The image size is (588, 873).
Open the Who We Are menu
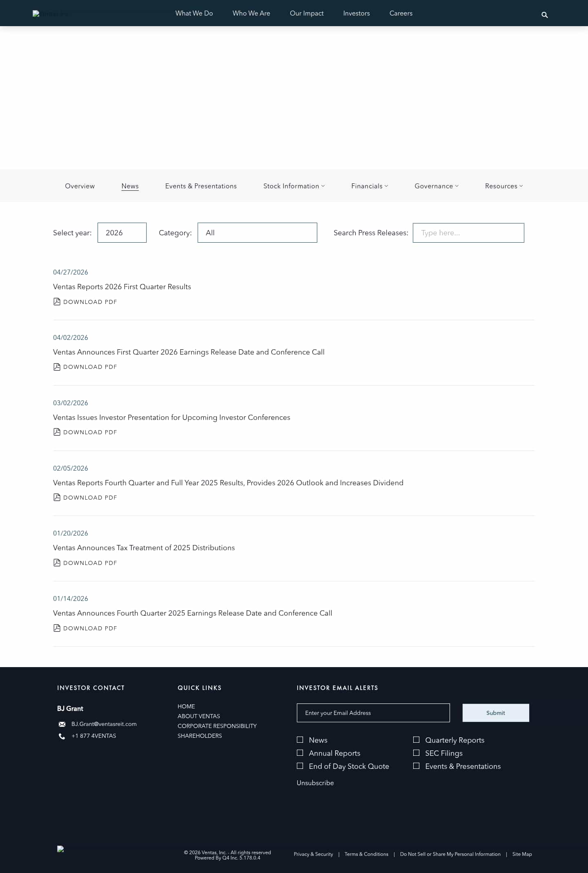point(251,13)
